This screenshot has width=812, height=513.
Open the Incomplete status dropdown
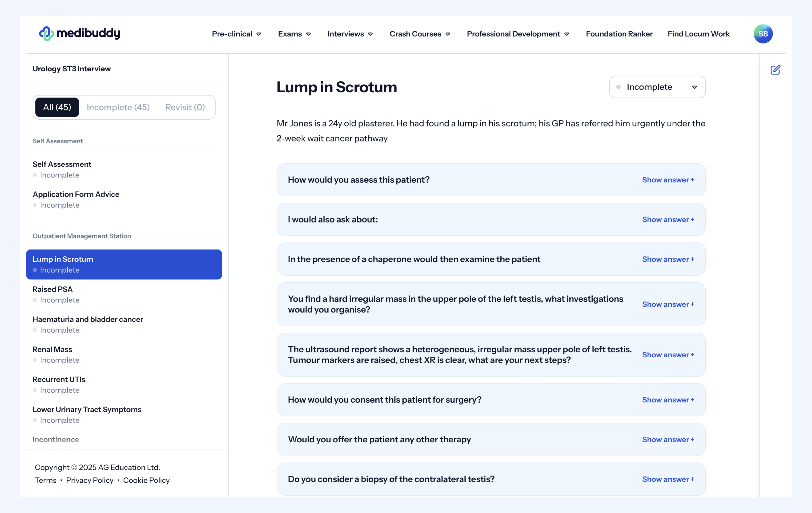click(x=657, y=87)
